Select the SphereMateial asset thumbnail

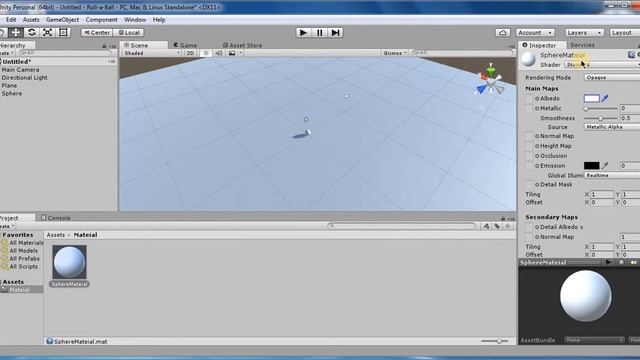[69, 262]
